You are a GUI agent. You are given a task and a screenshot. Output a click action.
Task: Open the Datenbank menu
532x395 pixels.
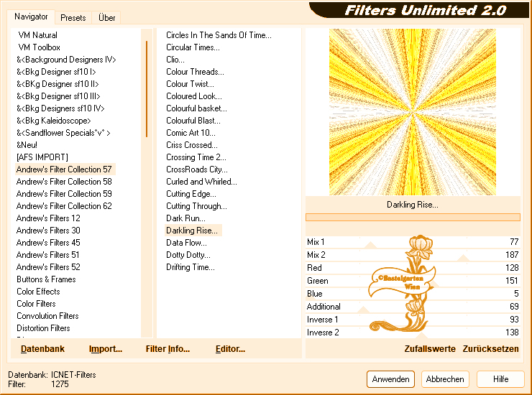click(42, 349)
